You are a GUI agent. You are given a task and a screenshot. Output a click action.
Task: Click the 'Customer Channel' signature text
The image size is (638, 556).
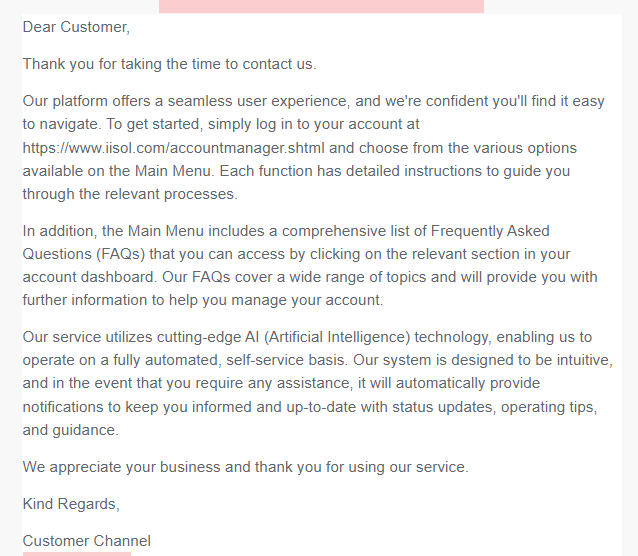pyautogui.click(x=87, y=541)
